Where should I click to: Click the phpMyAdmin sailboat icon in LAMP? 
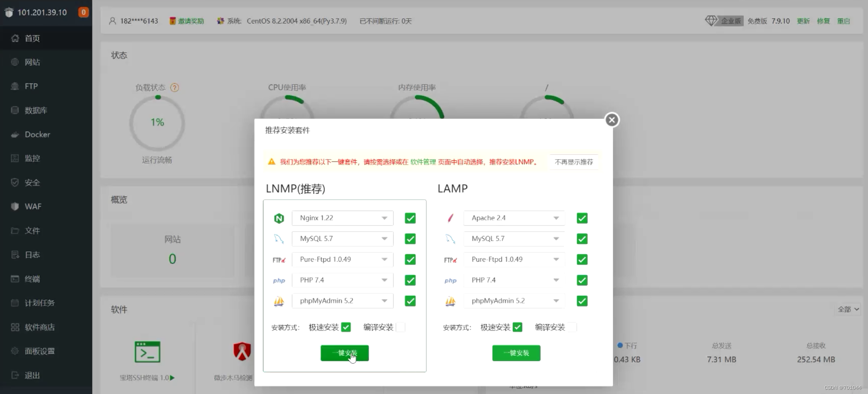(450, 301)
